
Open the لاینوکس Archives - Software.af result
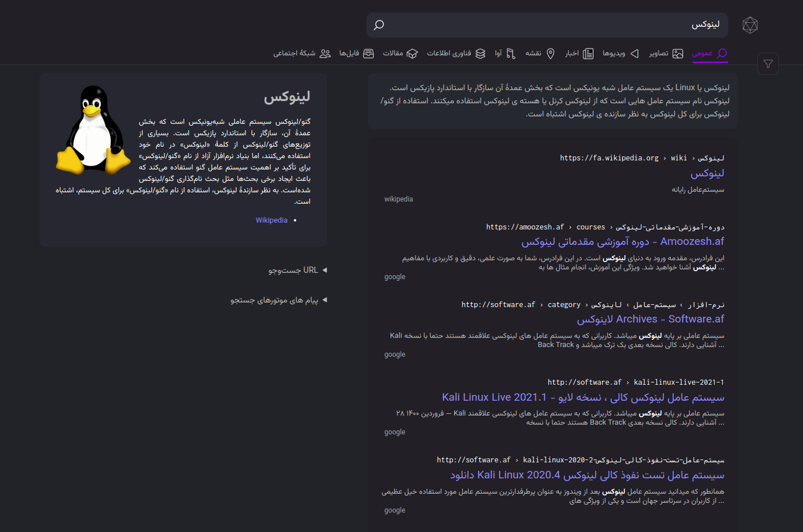650,320
